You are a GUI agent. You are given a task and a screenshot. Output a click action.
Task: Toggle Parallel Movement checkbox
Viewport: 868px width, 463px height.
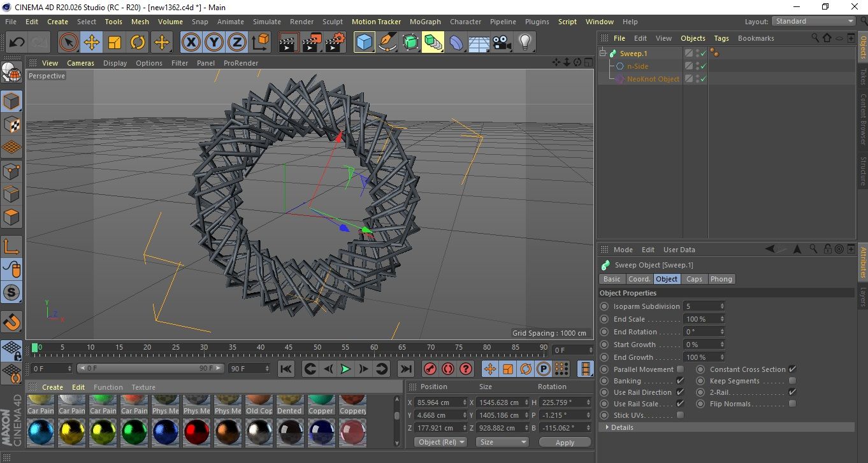tap(680, 369)
